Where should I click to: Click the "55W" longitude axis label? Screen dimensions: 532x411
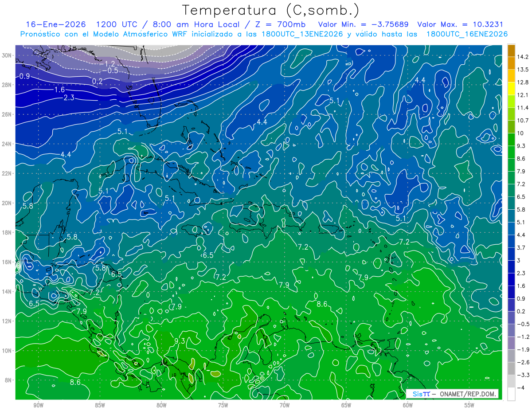click(x=469, y=405)
